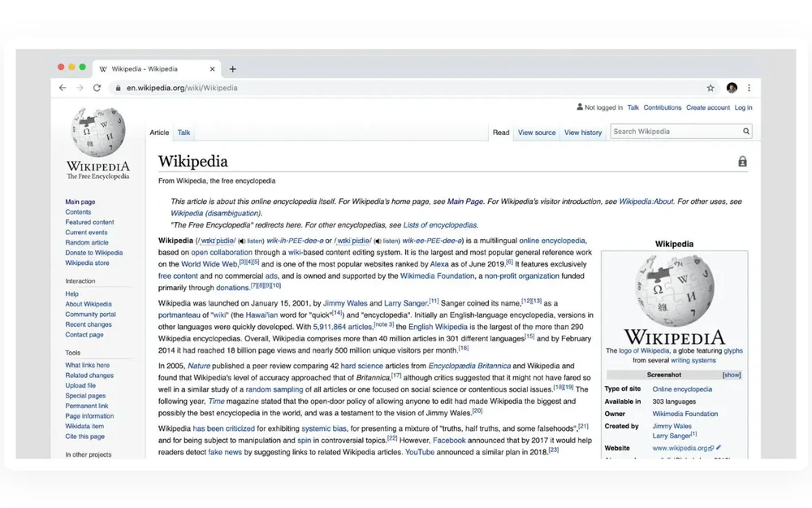The image size is (812, 508).
Task: Follow the Wikimedia Foundation link in infobox
Action: click(685, 414)
